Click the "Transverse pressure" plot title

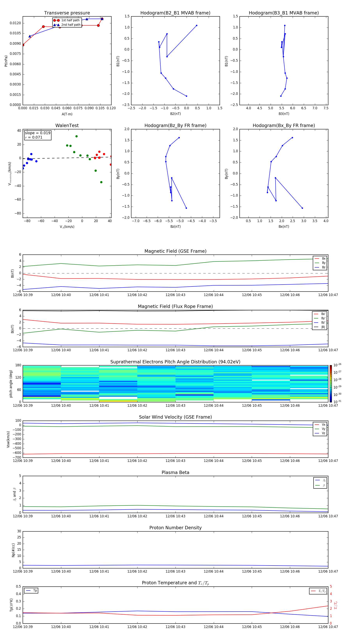click(x=67, y=13)
